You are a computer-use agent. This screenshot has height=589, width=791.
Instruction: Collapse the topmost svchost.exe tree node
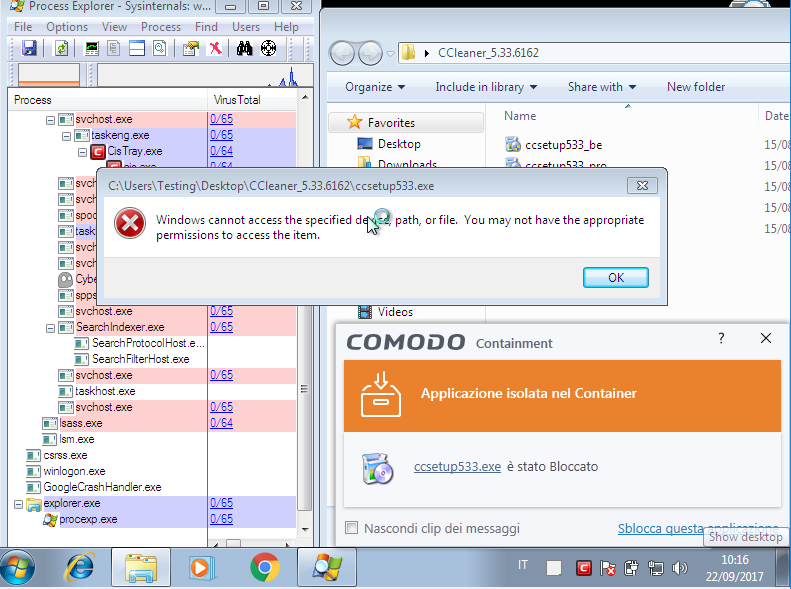[x=50, y=120]
